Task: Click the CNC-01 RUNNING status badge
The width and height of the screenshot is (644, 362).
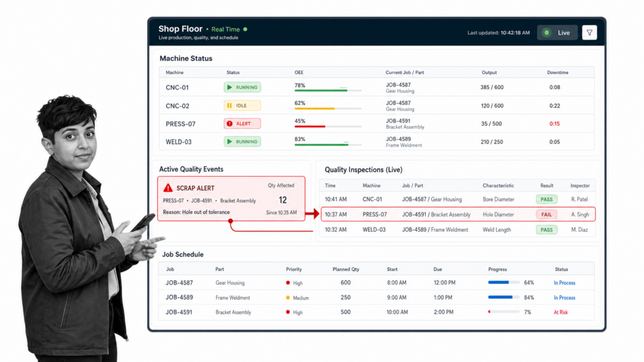Action: point(242,87)
